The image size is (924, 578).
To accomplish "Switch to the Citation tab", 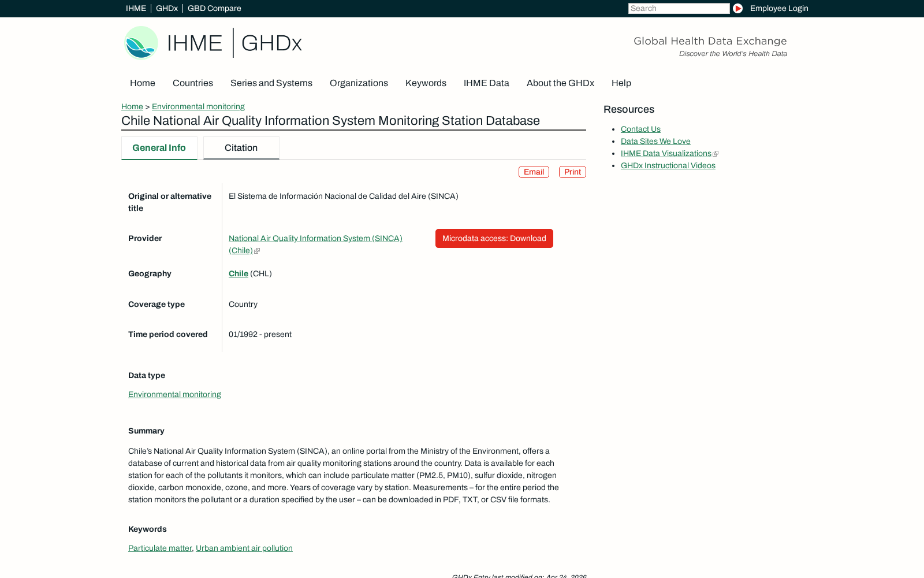I will (x=241, y=148).
